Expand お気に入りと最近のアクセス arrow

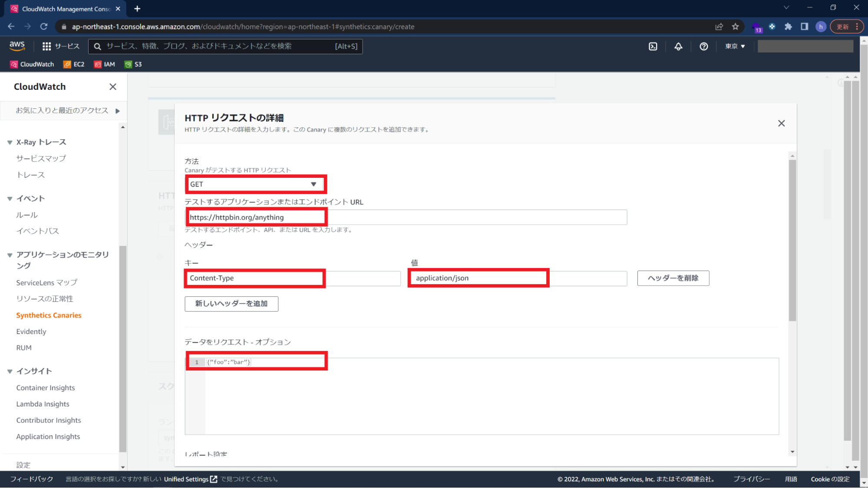coord(118,111)
